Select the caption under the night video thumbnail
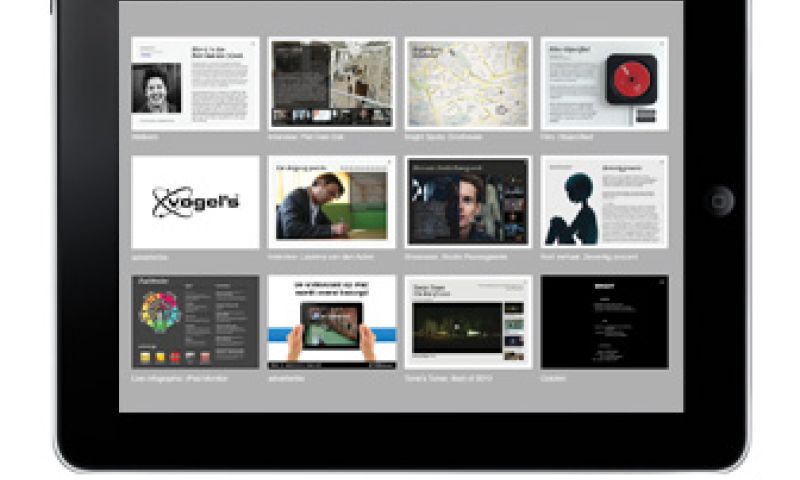800x480 pixels. (x=448, y=378)
